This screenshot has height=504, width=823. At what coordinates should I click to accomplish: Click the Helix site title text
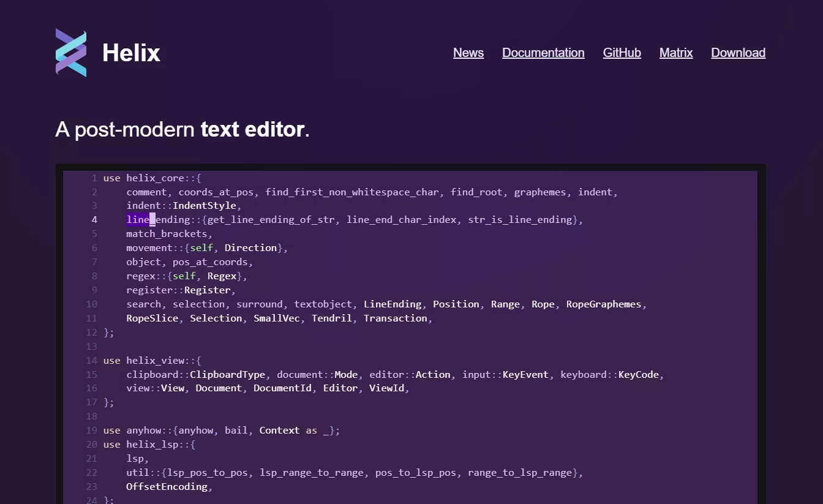[x=131, y=53]
